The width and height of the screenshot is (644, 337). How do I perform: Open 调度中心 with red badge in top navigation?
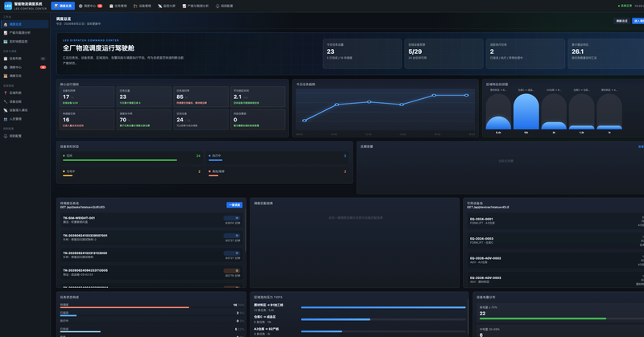pyautogui.click(x=90, y=6)
